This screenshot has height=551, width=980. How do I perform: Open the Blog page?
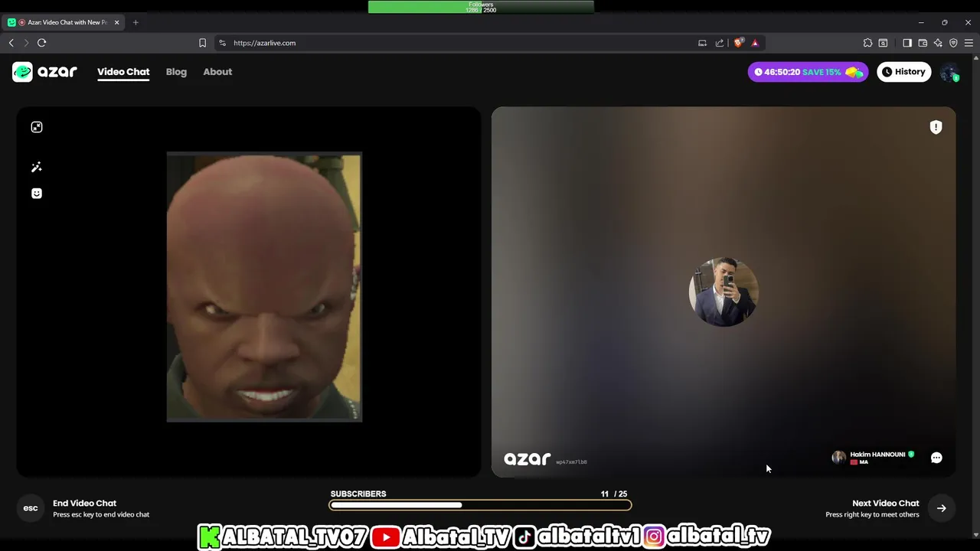click(x=176, y=72)
